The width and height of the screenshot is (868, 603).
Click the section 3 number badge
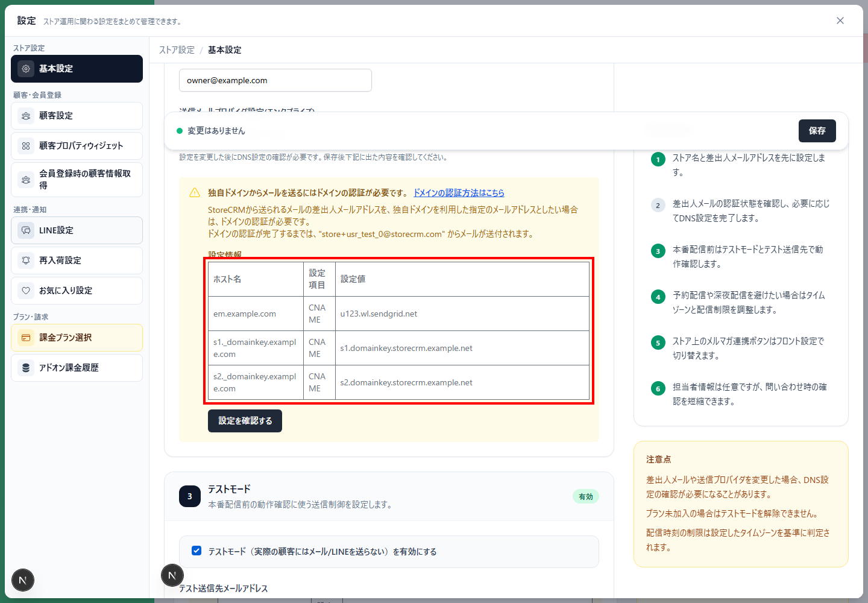click(x=190, y=496)
